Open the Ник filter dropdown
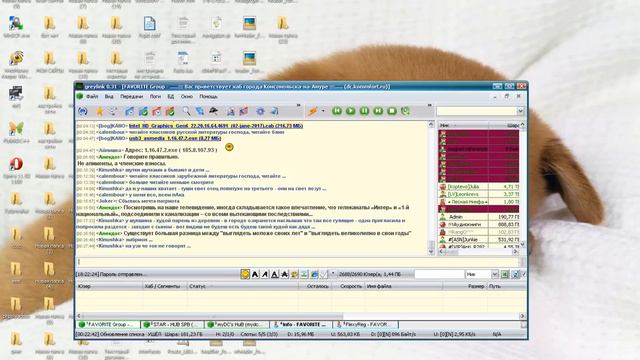Image resolution: width=640 pixels, height=360 pixels. pos(494,274)
